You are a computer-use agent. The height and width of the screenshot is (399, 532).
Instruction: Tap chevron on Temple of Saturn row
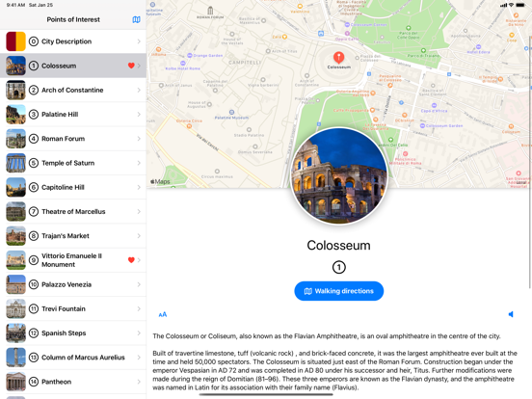[139, 163]
